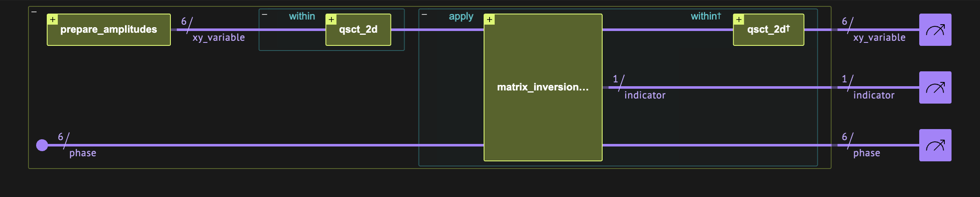Click the 'apply' group label
Screen dimensions: 980x197
(461, 17)
